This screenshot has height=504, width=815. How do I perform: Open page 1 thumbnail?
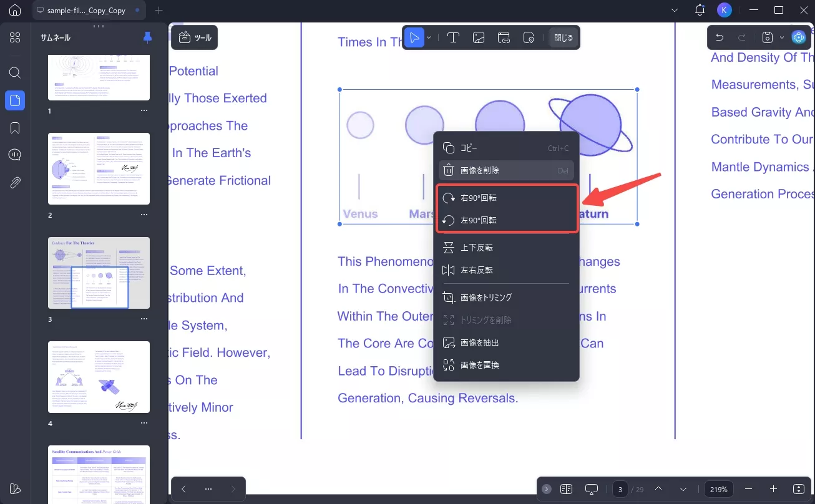[99, 77]
